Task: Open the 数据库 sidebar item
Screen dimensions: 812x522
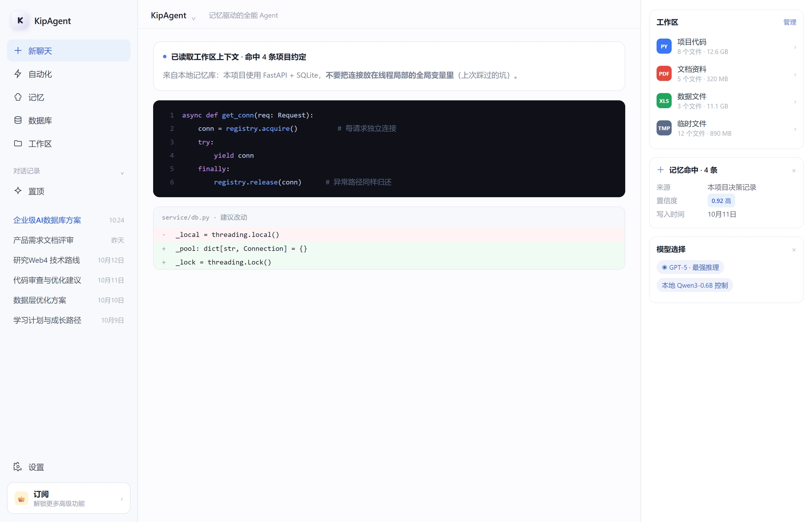Action: click(x=68, y=120)
